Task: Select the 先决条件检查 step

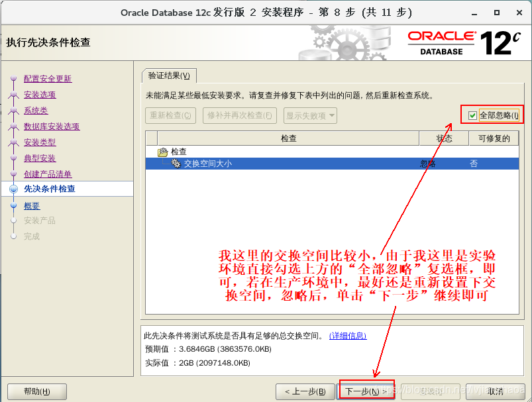Action: click(50, 189)
